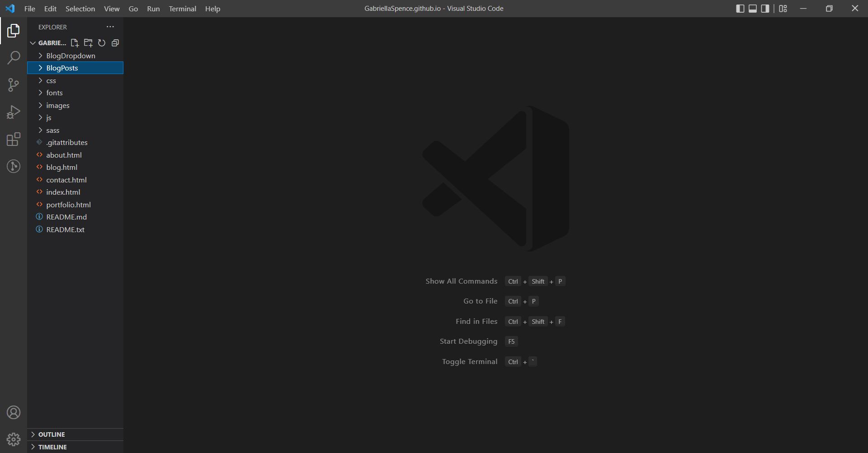Open the Customize Layout button

pos(783,9)
